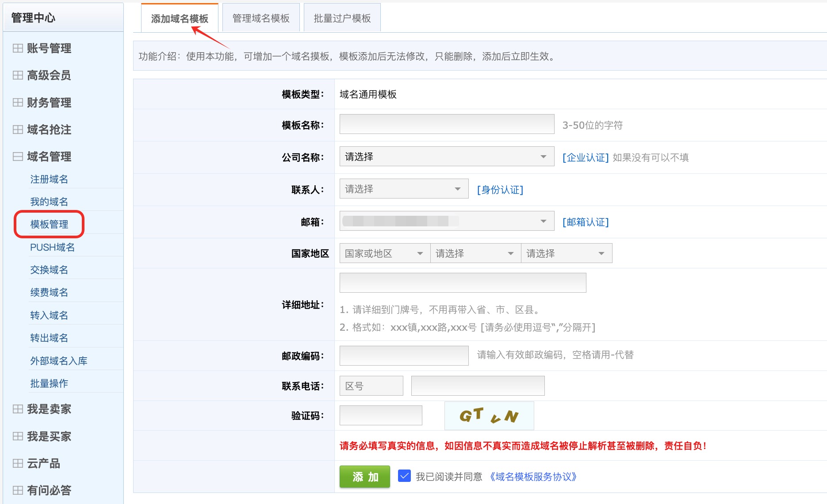Expand the 域名抢注 plus icon
The width and height of the screenshot is (827, 504).
[18, 130]
